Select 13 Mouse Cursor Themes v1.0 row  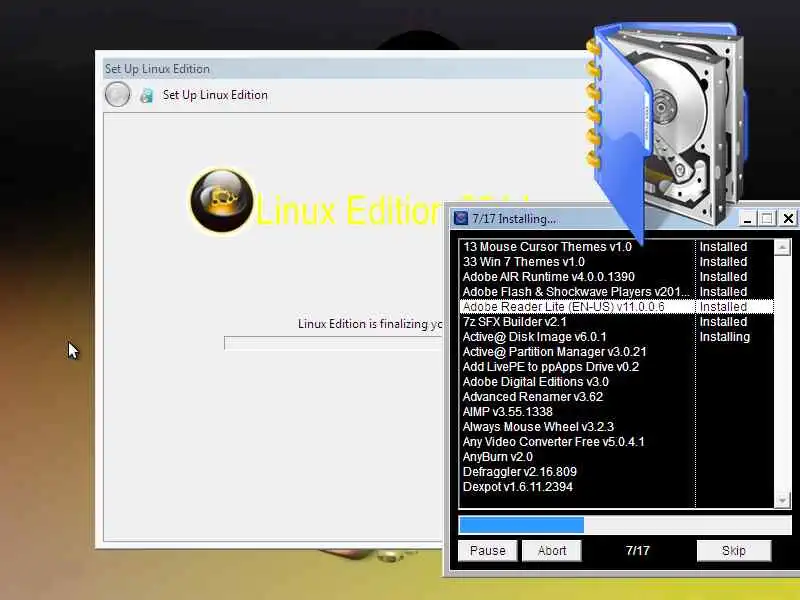coord(616,247)
